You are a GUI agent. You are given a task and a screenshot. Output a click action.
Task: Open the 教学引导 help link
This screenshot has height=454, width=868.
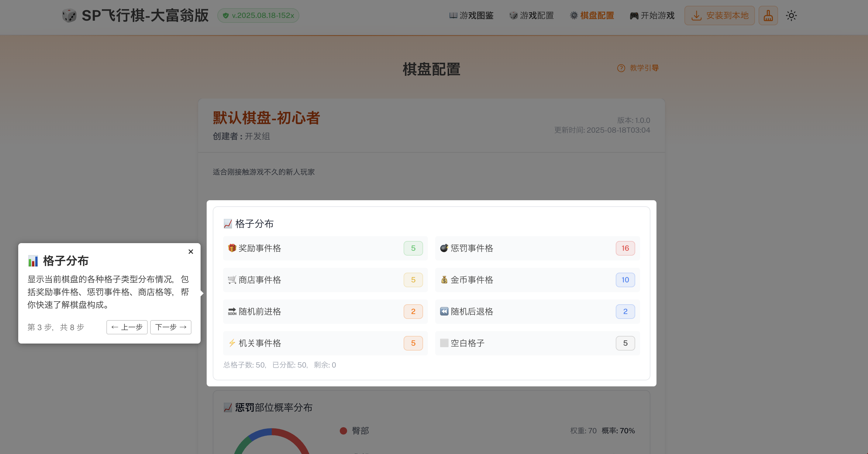[638, 68]
